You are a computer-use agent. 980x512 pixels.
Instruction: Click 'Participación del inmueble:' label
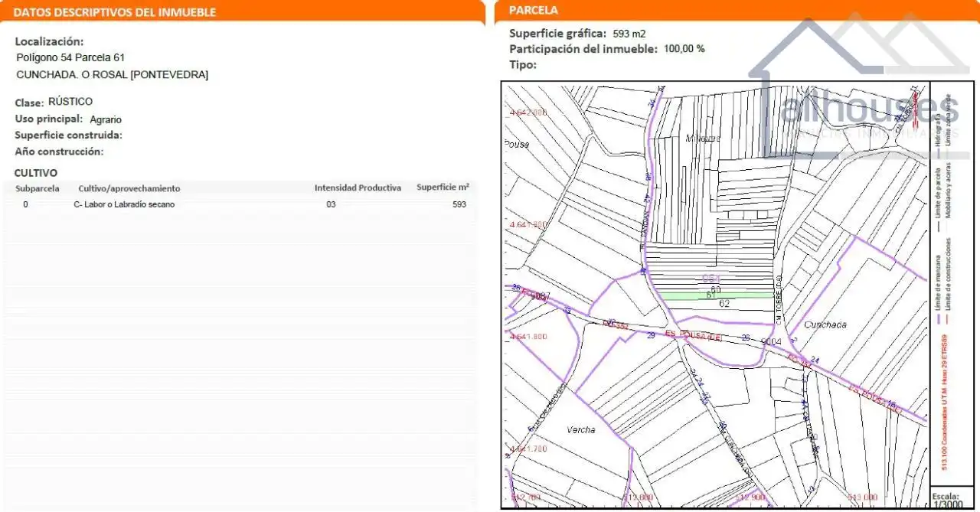pos(583,48)
